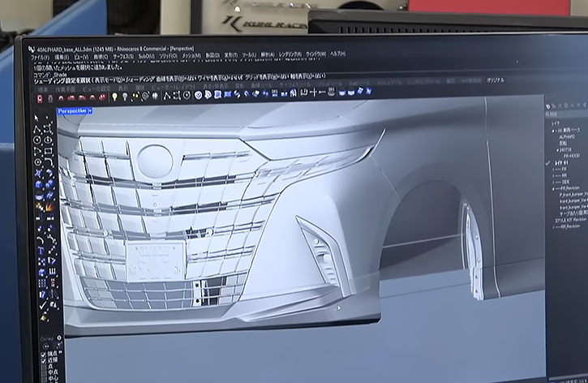The height and width of the screenshot is (383, 588).
Task: Expand the RR_Revision layer group
Action: (553, 227)
